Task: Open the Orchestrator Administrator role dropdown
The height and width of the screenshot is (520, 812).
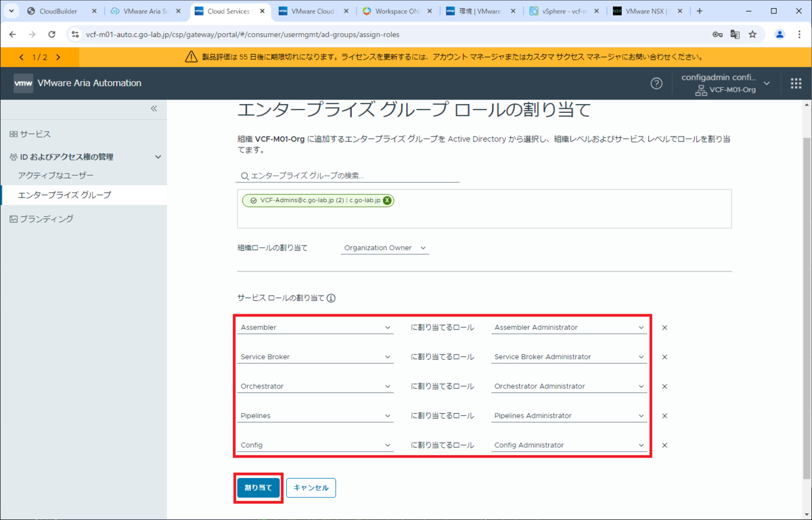Action: (x=569, y=386)
